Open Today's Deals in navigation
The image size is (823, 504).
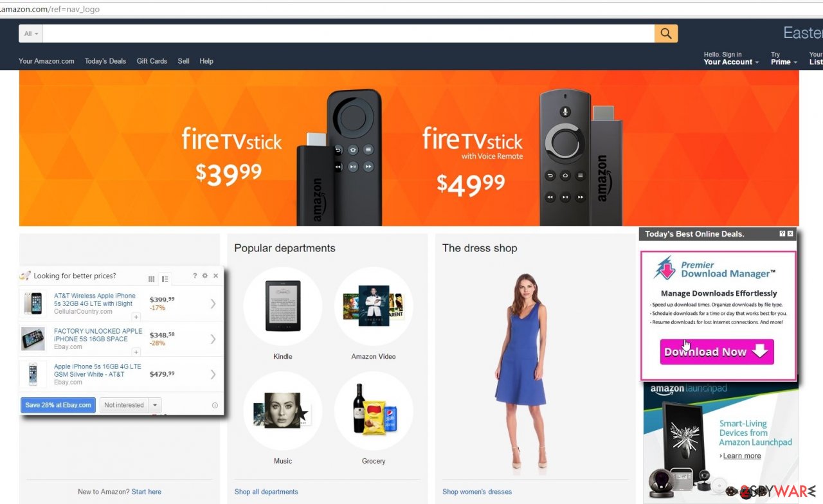105,61
